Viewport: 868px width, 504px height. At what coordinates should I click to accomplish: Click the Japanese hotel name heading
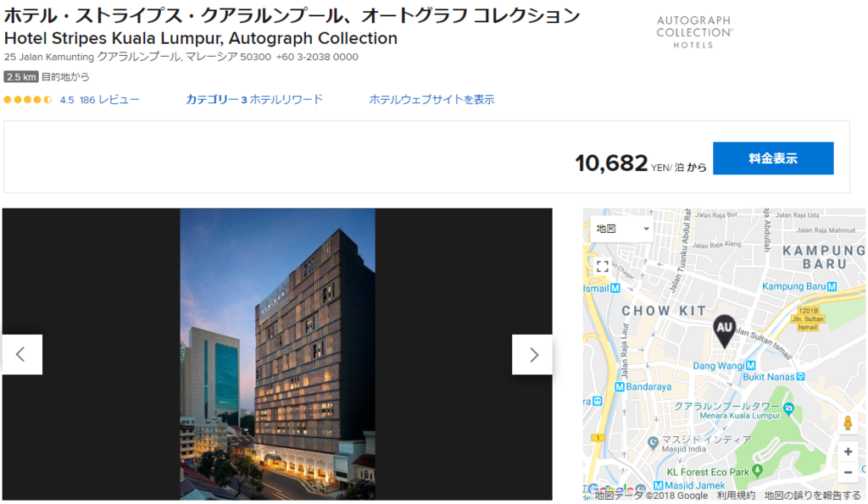[x=292, y=15]
